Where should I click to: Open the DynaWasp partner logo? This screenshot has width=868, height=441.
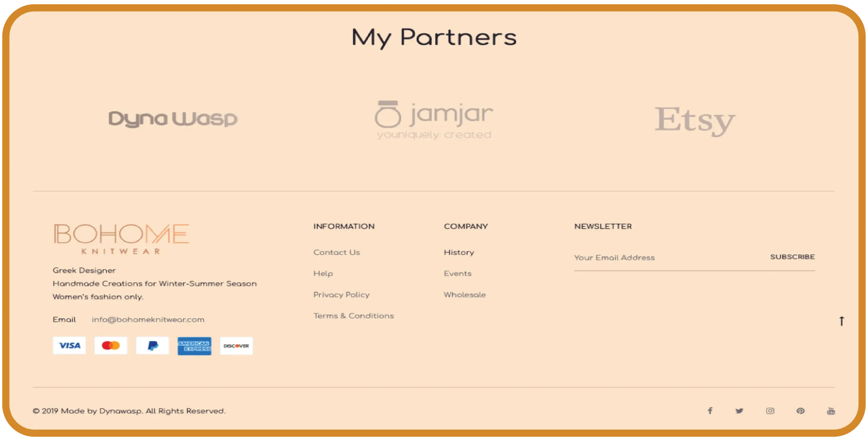[173, 119]
